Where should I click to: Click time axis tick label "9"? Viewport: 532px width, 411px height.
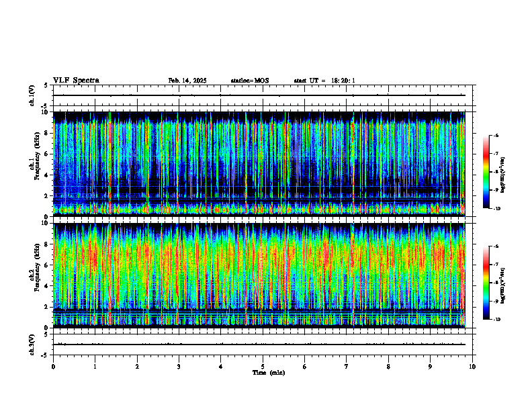[430, 367]
